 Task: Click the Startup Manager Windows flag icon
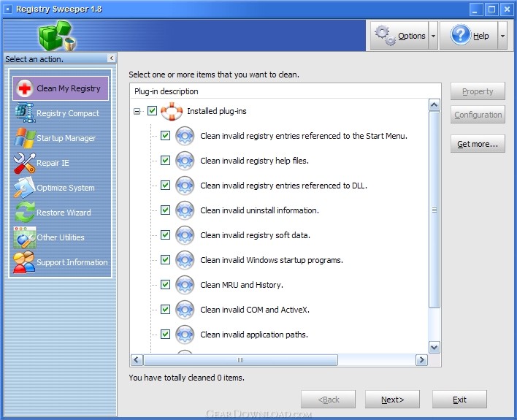click(x=25, y=138)
